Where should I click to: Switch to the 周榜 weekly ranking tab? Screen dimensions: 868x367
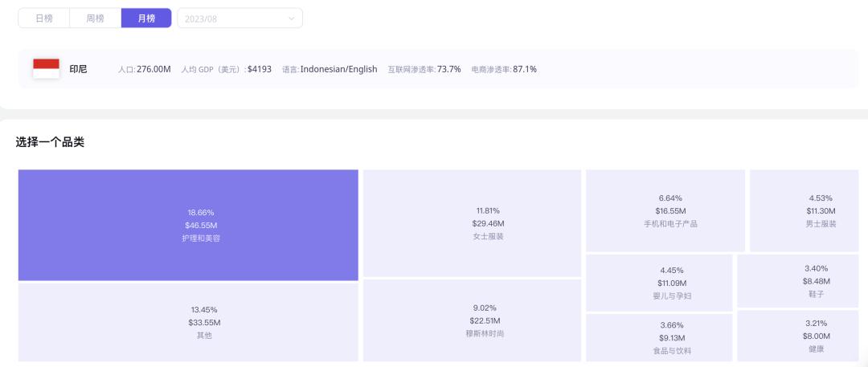coord(95,18)
